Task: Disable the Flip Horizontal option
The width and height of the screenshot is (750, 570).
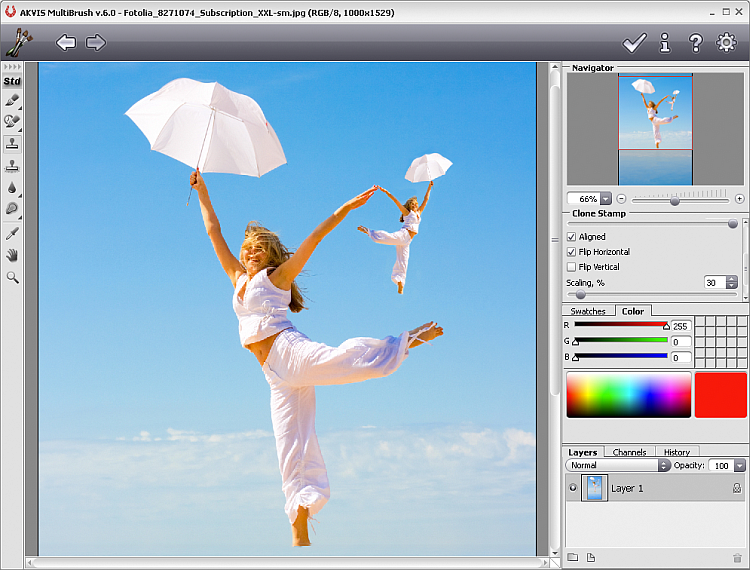Action: (x=572, y=252)
